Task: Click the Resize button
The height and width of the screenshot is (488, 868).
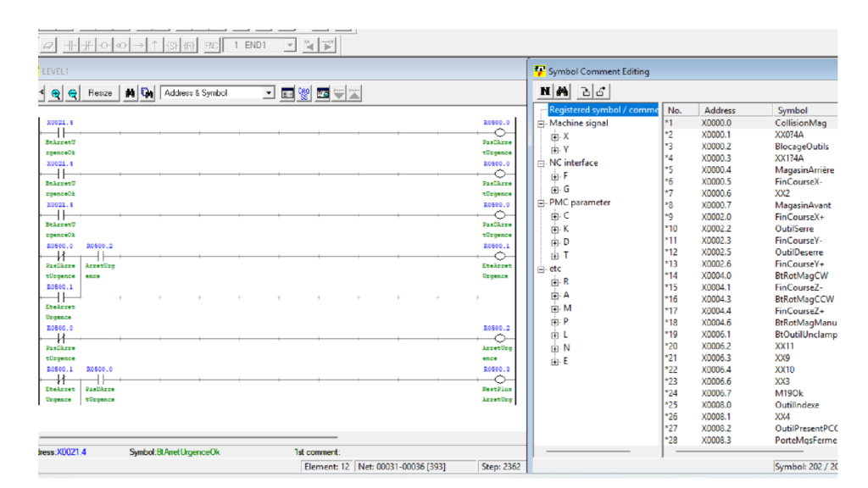Action: [x=100, y=93]
